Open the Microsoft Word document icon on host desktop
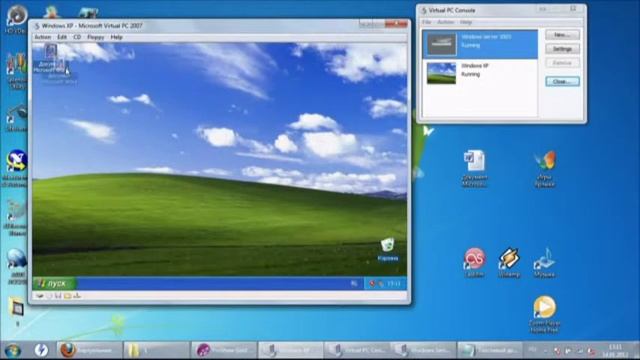 point(474,168)
